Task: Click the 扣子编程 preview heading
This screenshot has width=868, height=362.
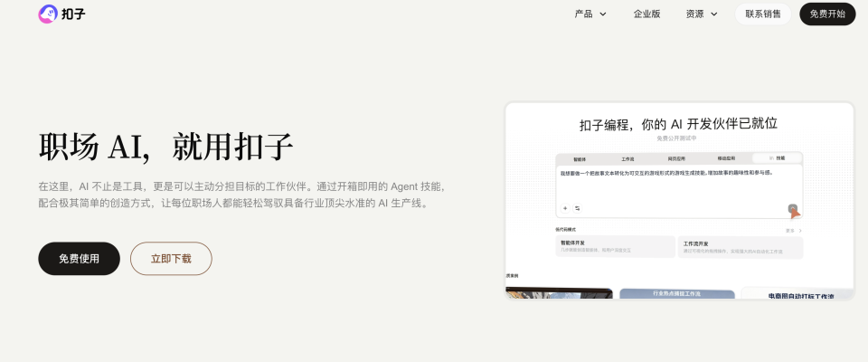Action: click(x=679, y=124)
